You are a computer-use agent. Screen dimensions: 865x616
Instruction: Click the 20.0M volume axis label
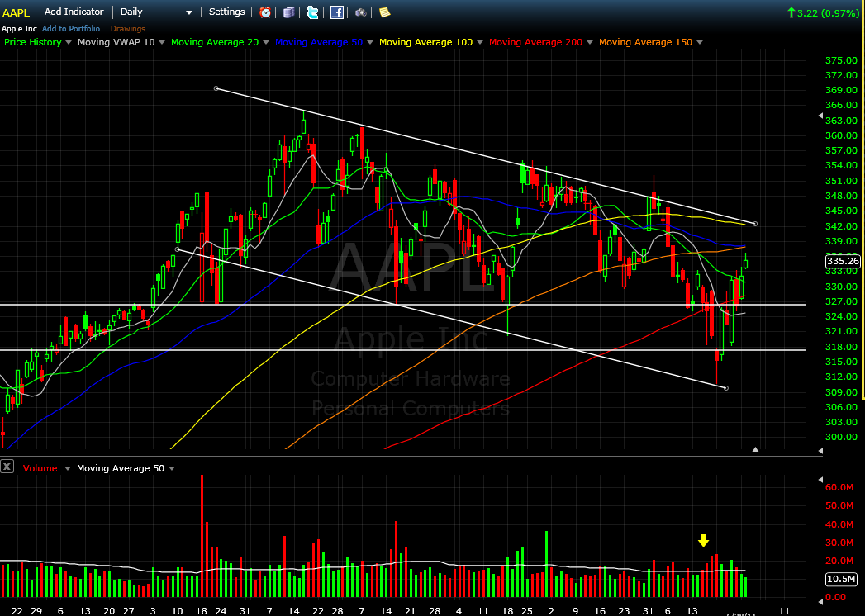tap(838, 561)
